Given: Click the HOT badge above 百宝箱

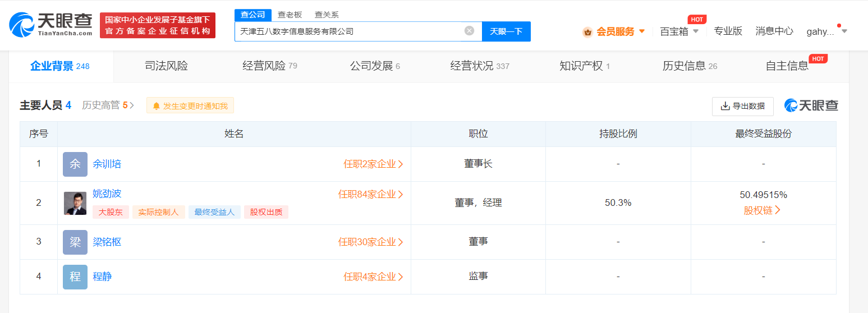Looking at the screenshot, I should 697,19.
